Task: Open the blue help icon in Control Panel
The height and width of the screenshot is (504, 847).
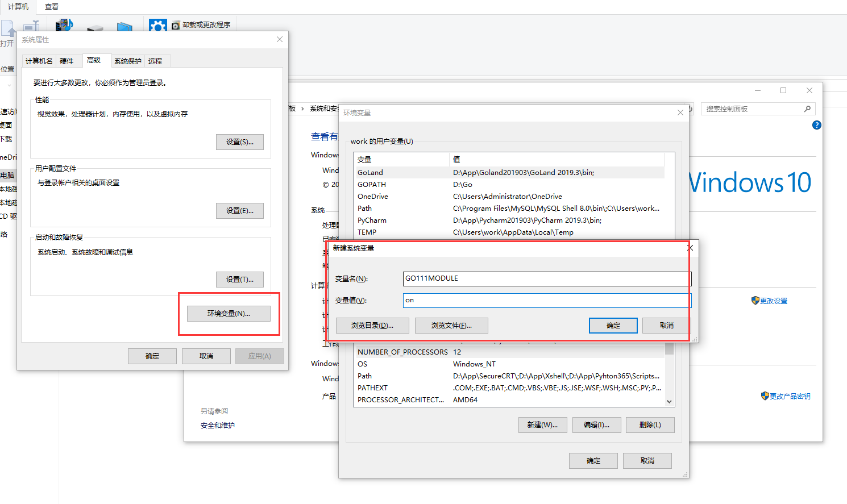Action: click(x=817, y=125)
